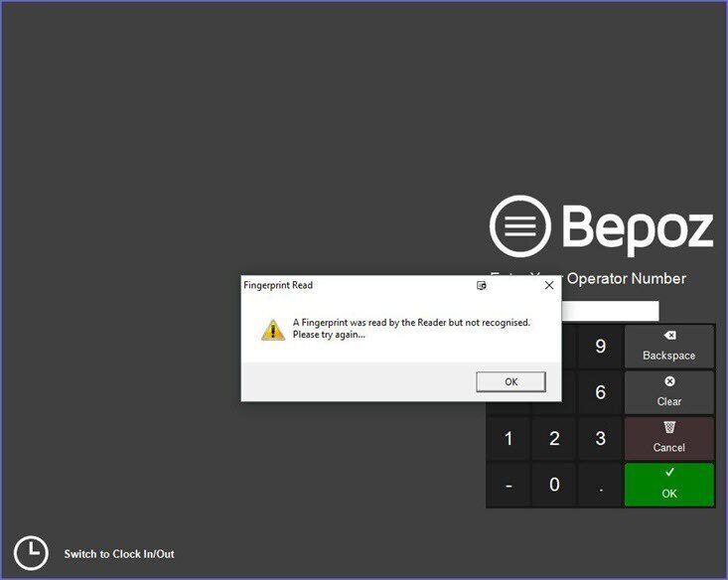
Task: Click the warning triangle icon in dialog
Action: 273,330
